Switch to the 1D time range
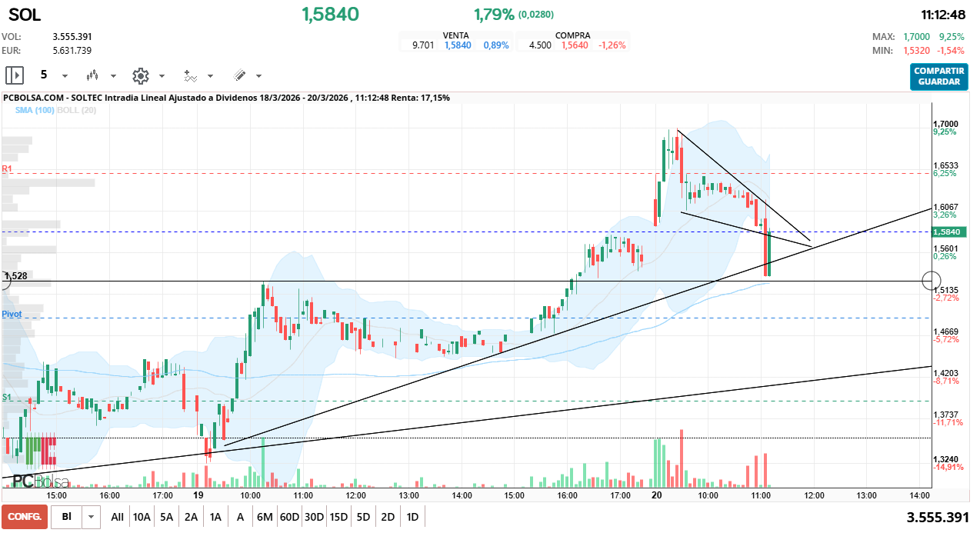The image size is (980, 533). pyautogui.click(x=412, y=517)
